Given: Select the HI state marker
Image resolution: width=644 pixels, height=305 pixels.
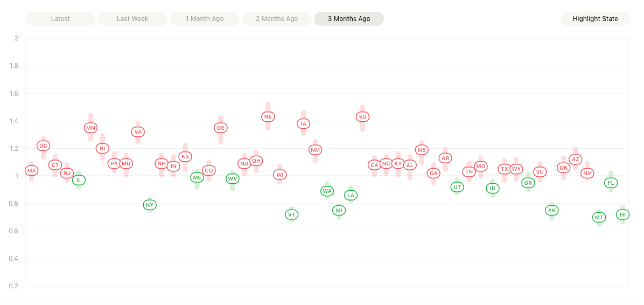Looking at the screenshot, I should coord(623,214).
